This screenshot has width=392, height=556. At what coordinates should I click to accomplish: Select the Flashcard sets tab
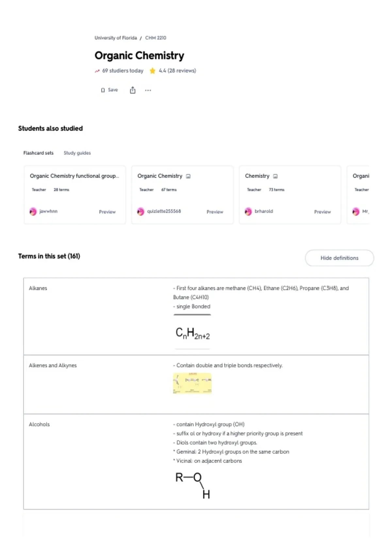pyautogui.click(x=38, y=153)
